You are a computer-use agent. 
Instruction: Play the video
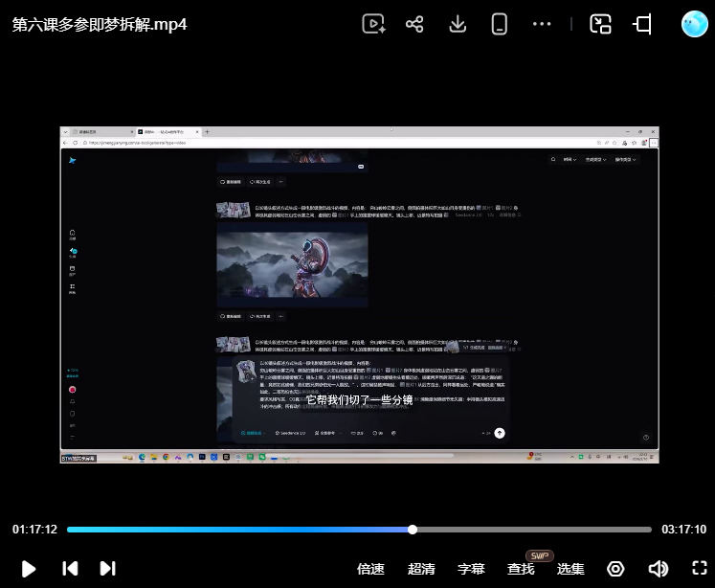tap(29, 569)
